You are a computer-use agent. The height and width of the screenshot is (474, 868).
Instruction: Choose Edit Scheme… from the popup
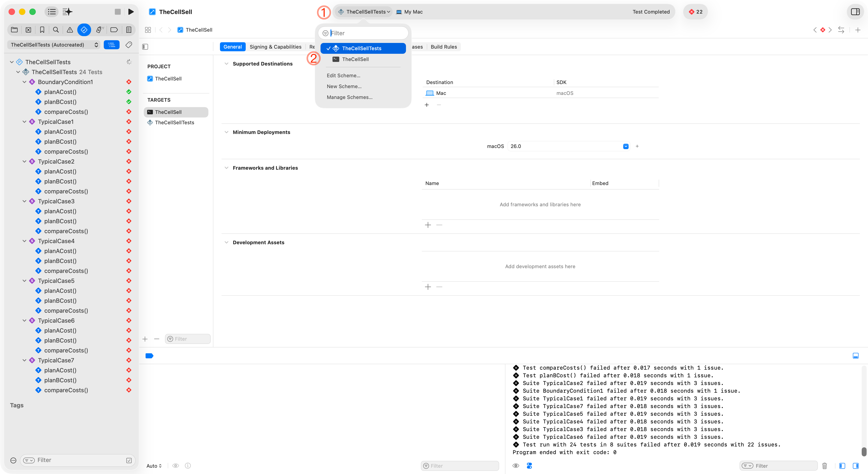pos(343,75)
